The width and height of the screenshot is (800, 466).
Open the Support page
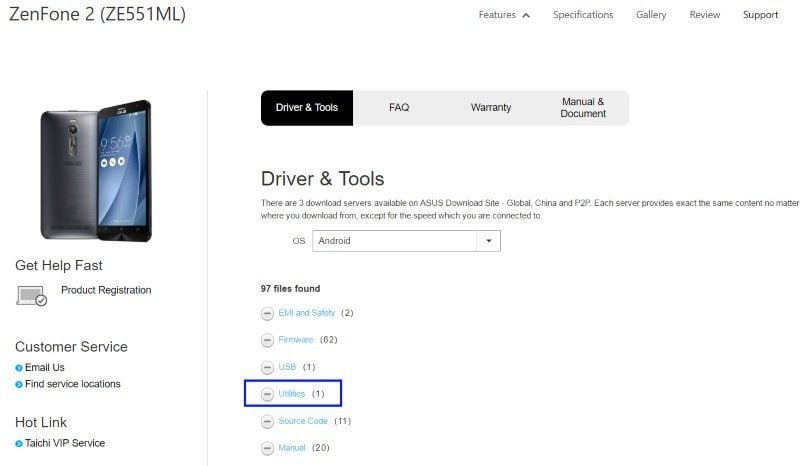coord(760,15)
